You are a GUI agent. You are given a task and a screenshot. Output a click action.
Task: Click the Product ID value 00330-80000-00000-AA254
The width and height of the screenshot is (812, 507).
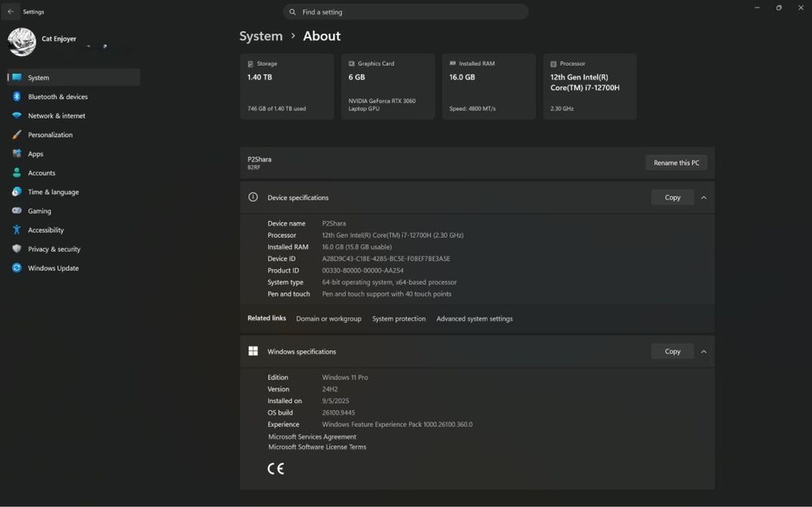pyautogui.click(x=362, y=271)
